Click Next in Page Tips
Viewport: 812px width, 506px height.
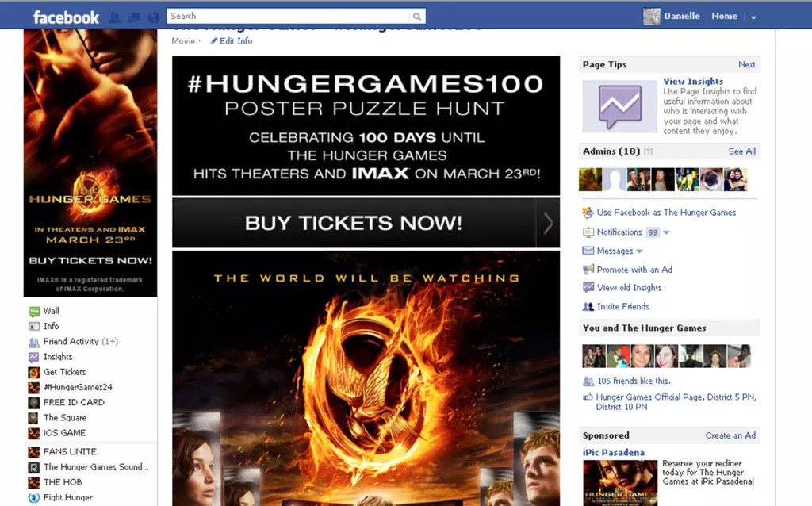[x=747, y=65]
